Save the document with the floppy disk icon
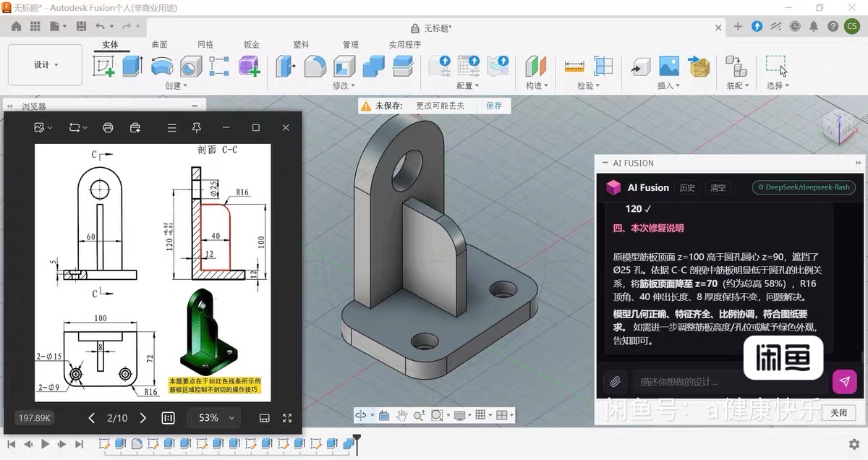 pyautogui.click(x=81, y=26)
